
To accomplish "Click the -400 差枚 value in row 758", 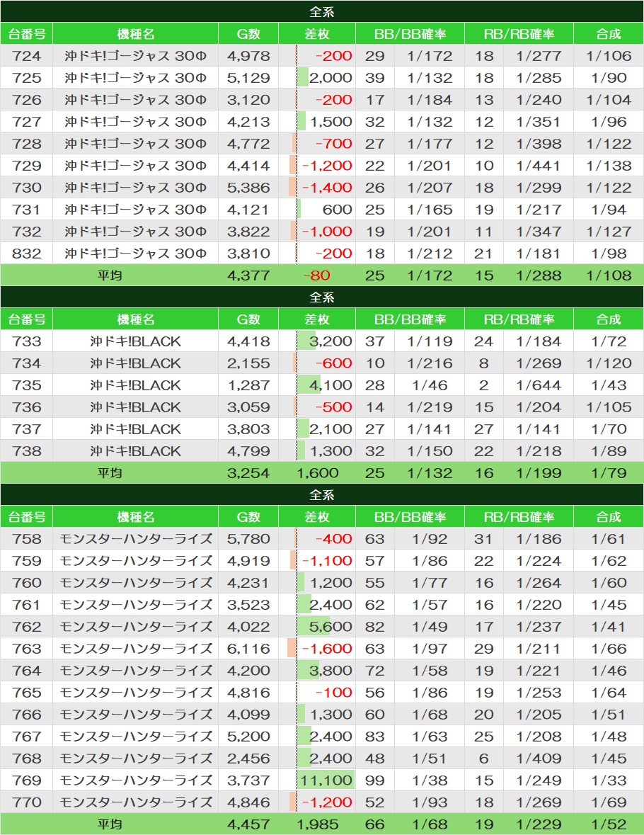I will click(x=334, y=539).
